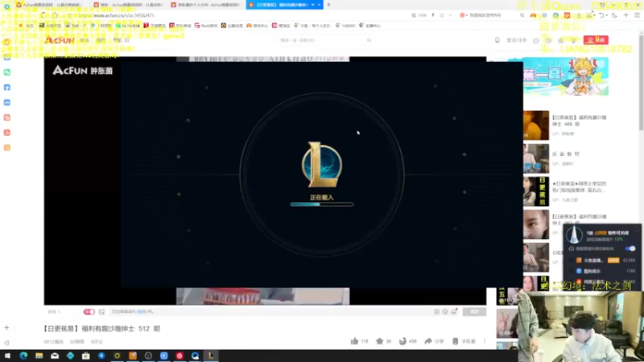The height and width of the screenshot is (362, 644).
Task: Open File Explorer from taskbar
Action: click(x=39, y=356)
